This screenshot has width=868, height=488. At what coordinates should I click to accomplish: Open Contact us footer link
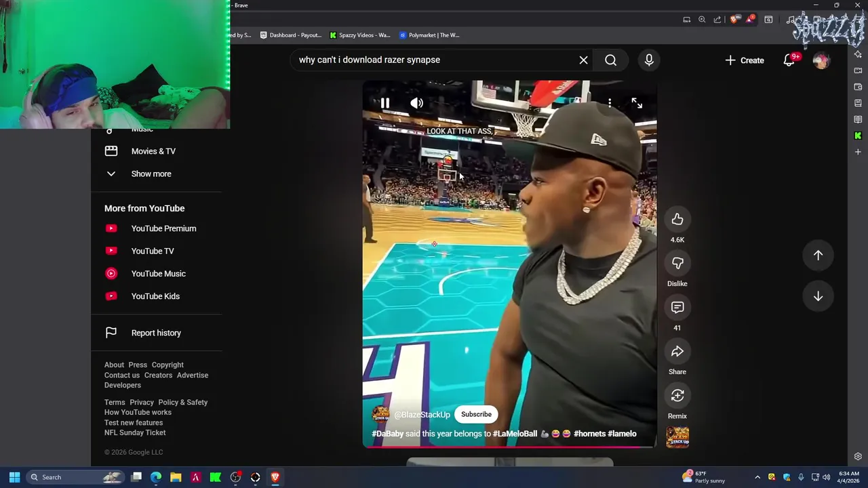(x=122, y=375)
